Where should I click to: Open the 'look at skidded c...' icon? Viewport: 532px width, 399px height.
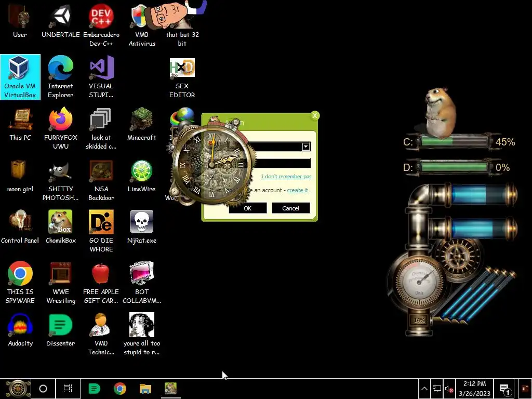[101, 128]
